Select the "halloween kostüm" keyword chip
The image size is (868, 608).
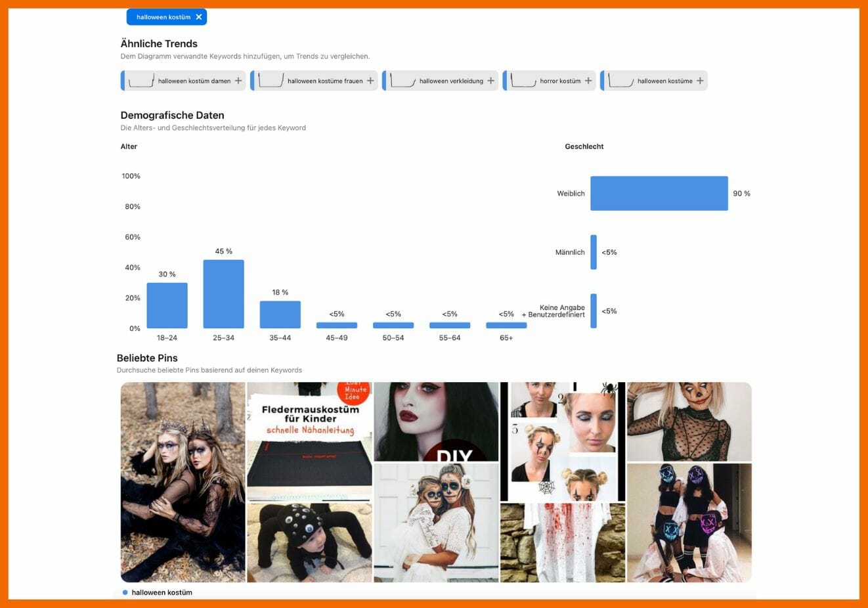pos(162,17)
